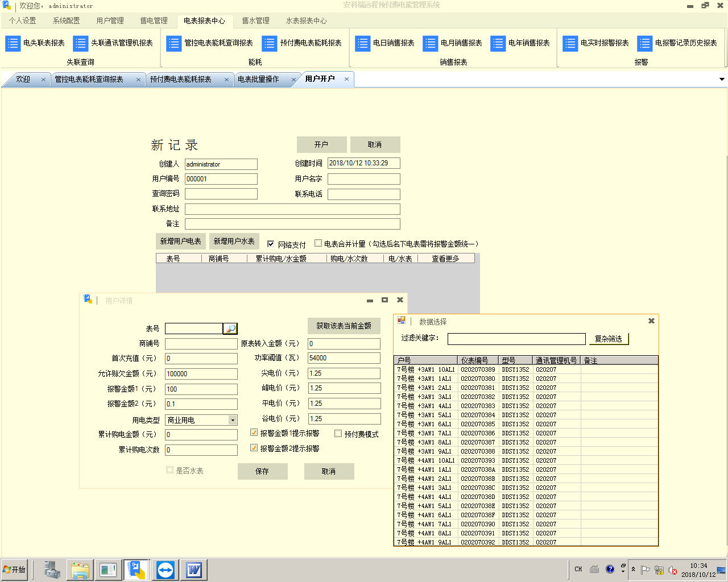The image size is (728, 582).
Task: Sort by 通讯管理机号 column header
Action: (557, 360)
